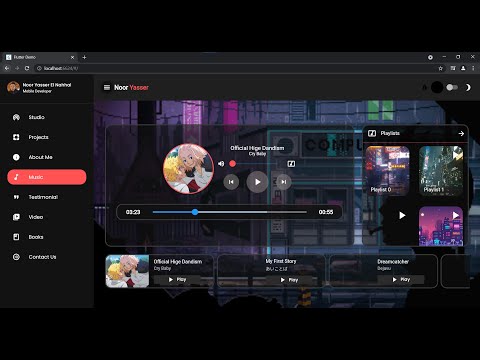Select the Music sidebar item
480x360 pixels.
[47, 177]
